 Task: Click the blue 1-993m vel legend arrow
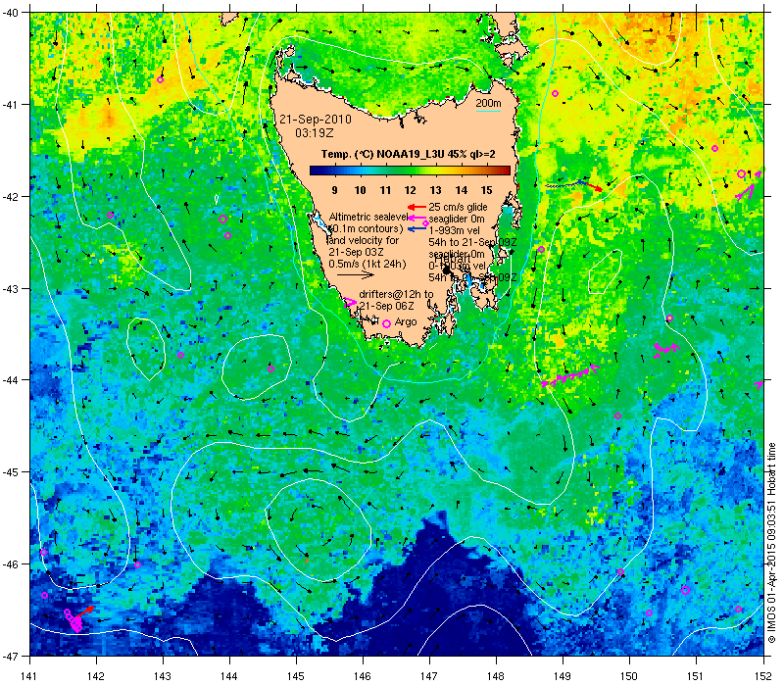point(416,229)
